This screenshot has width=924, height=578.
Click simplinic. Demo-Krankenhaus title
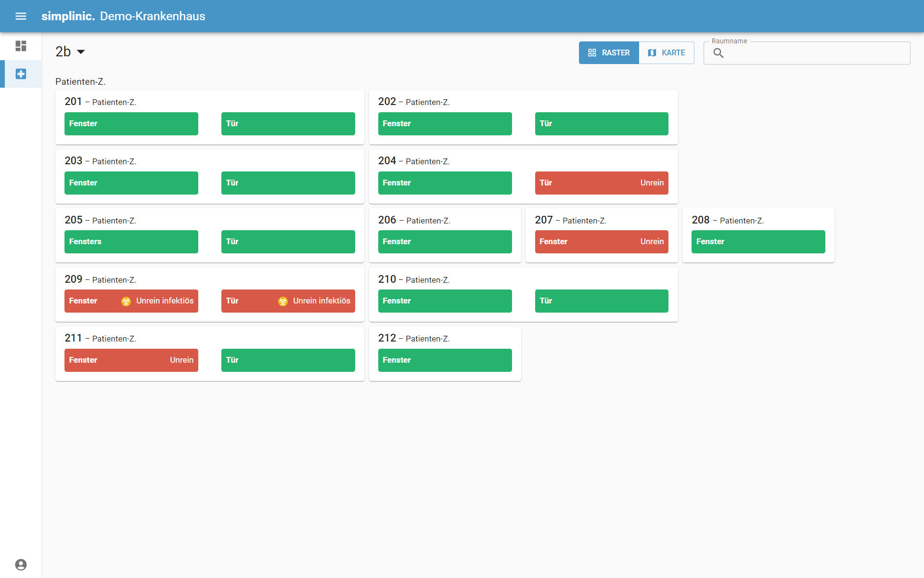123,16
